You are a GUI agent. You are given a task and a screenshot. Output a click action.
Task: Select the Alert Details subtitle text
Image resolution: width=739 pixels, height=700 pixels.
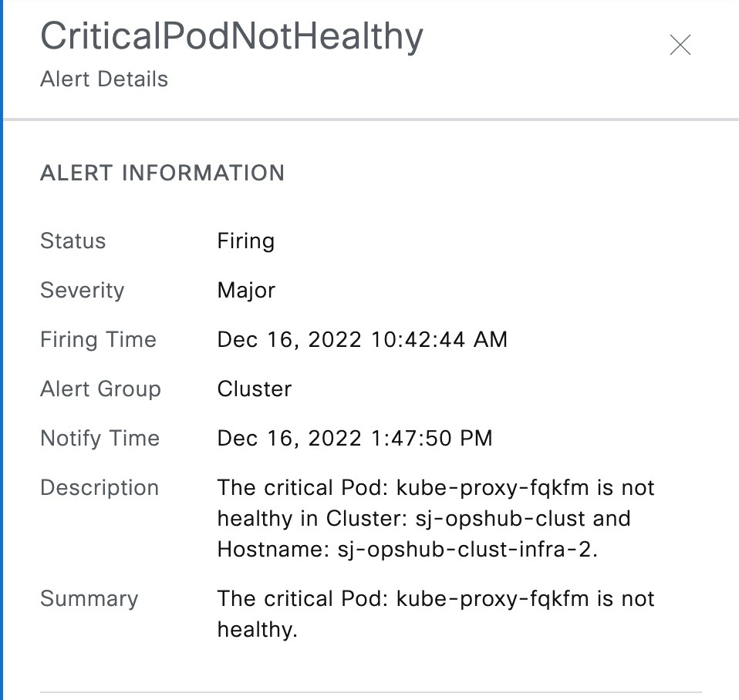pos(103,79)
